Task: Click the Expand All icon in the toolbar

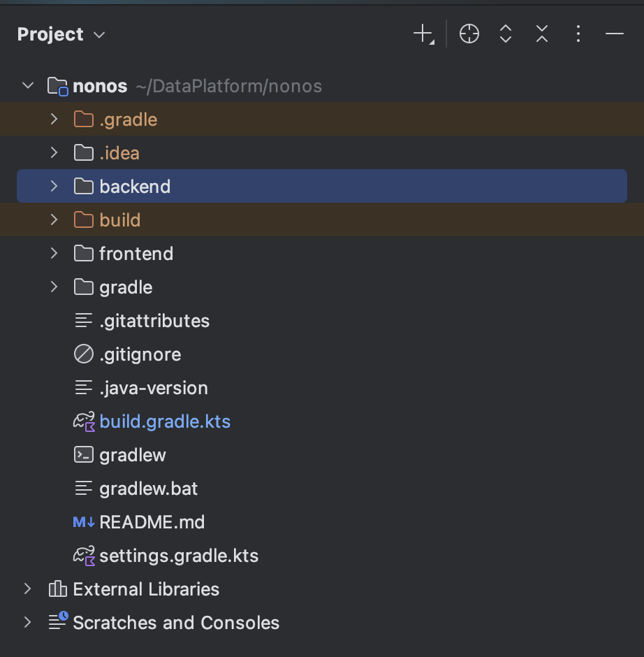Action: click(x=506, y=34)
